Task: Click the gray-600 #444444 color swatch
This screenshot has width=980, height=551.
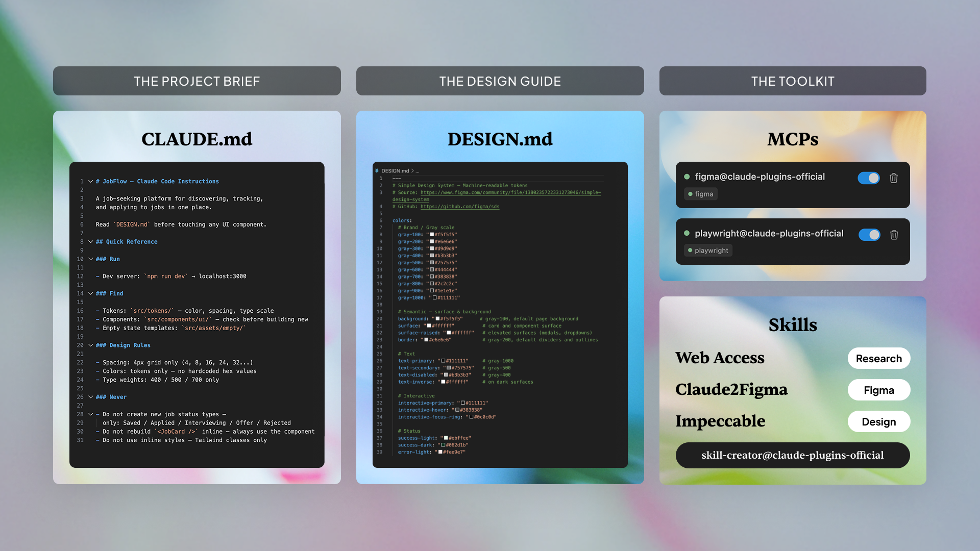Action: (x=432, y=270)
